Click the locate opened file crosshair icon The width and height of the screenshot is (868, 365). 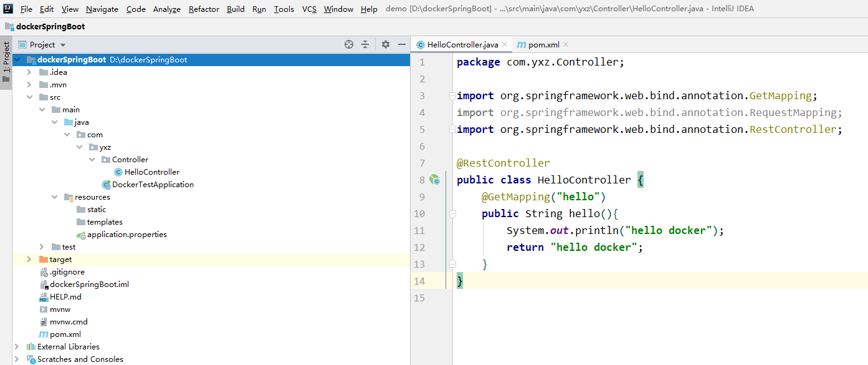[349, 44]
